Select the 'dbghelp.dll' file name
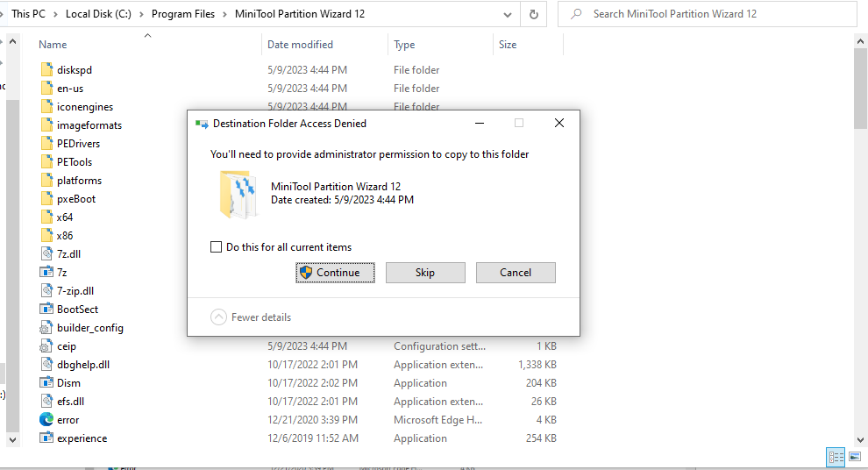 tap(83, 364)
